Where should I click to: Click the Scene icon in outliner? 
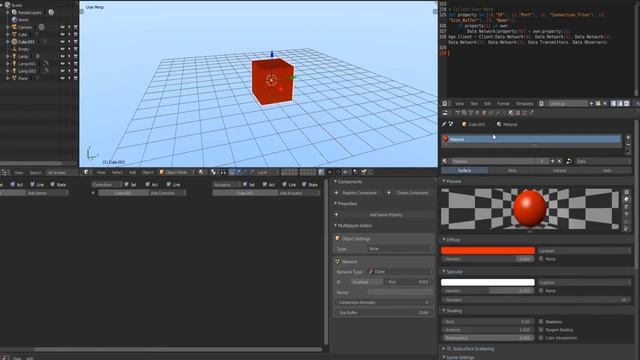pyautogui.click(x=7, y=5)
